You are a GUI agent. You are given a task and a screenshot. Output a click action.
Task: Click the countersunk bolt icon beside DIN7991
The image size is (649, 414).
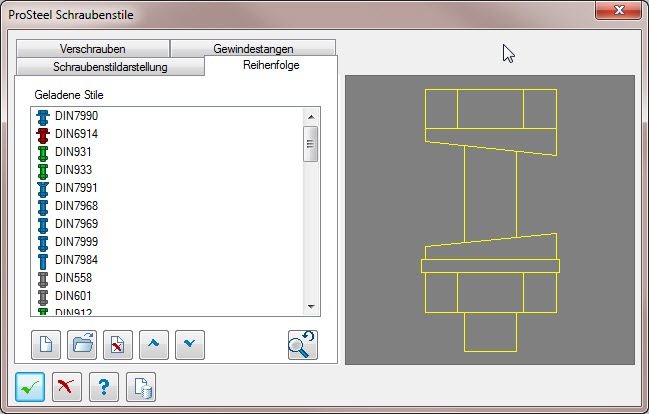coord(43,189)
